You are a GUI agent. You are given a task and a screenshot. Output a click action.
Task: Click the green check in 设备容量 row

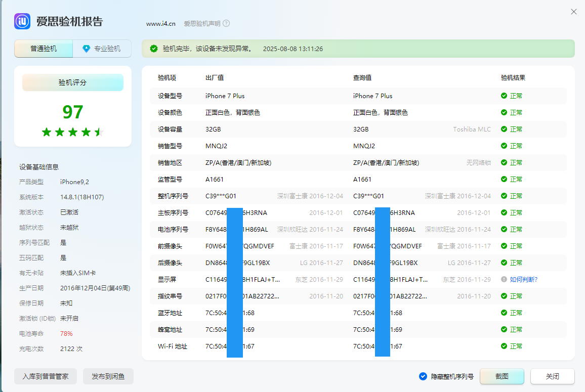(504, 129)
